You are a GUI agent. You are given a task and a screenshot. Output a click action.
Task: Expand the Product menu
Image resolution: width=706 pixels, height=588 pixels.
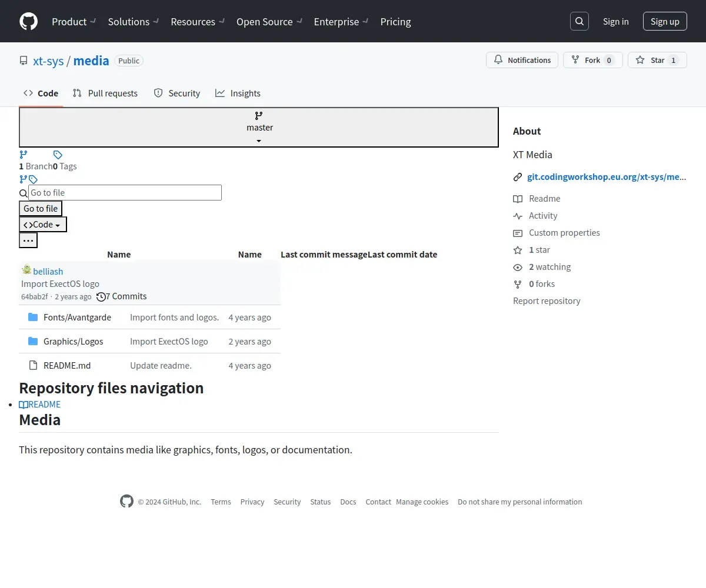coord(74,22)
